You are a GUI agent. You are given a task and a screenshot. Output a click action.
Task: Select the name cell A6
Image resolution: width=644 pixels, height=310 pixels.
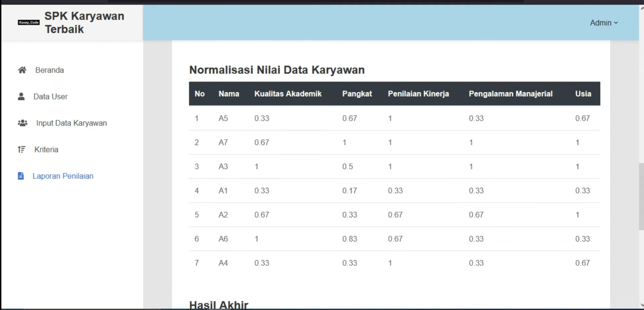[223, 239]
